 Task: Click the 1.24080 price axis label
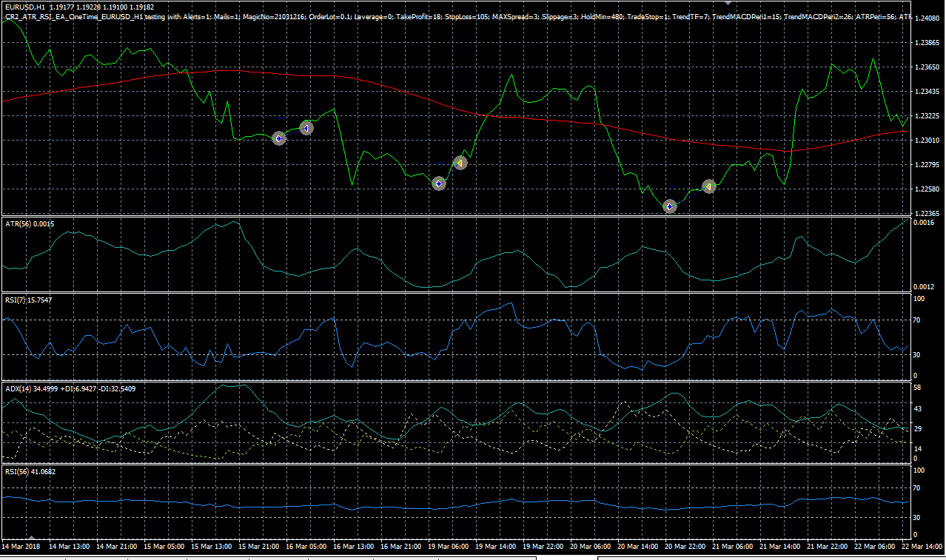tap(928, 18)
